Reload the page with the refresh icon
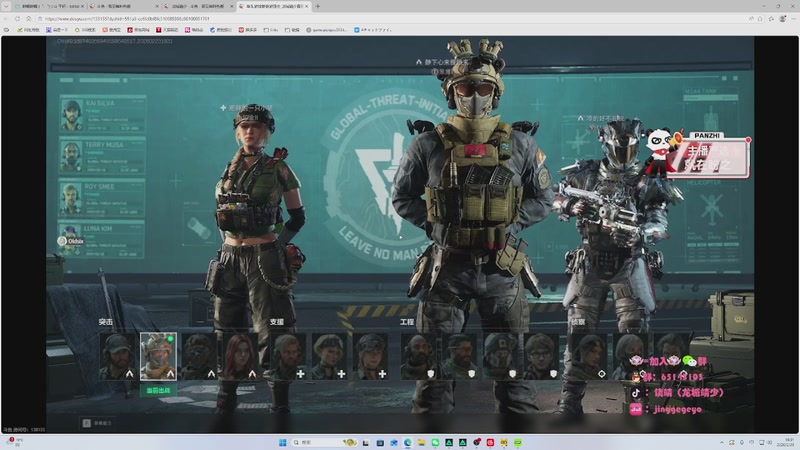 (x=17, y=19)
